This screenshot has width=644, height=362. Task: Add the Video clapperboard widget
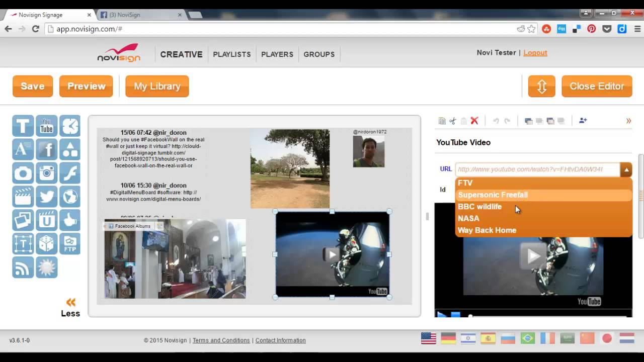(x=23, y=197)
